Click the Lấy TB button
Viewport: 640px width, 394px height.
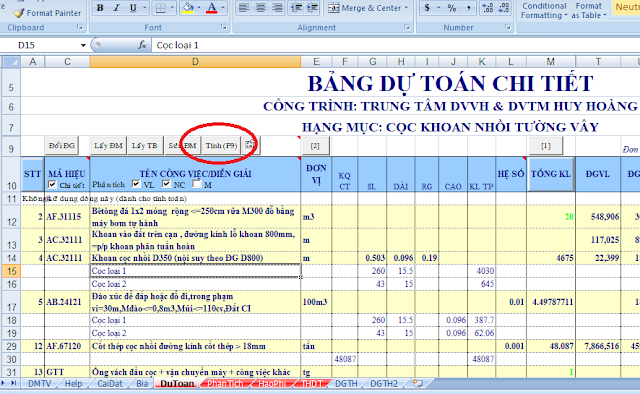pyautogui.click(x=144, y=145)
